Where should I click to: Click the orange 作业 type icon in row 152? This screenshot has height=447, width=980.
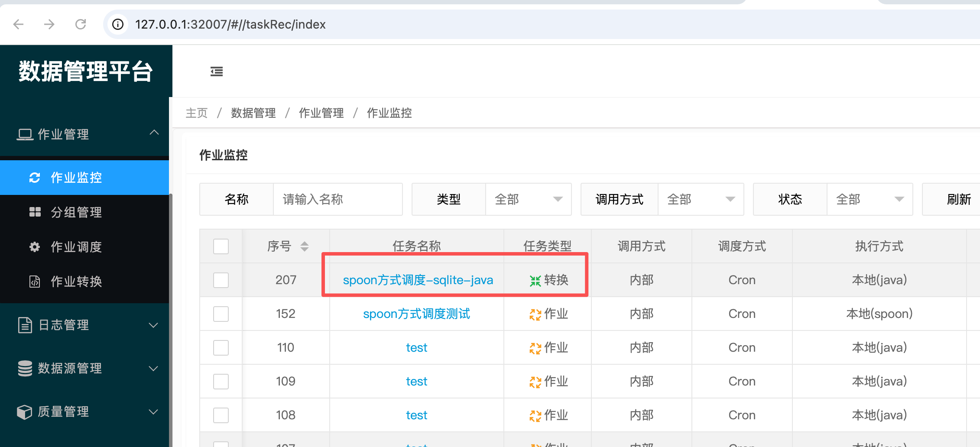pos(535,314)
